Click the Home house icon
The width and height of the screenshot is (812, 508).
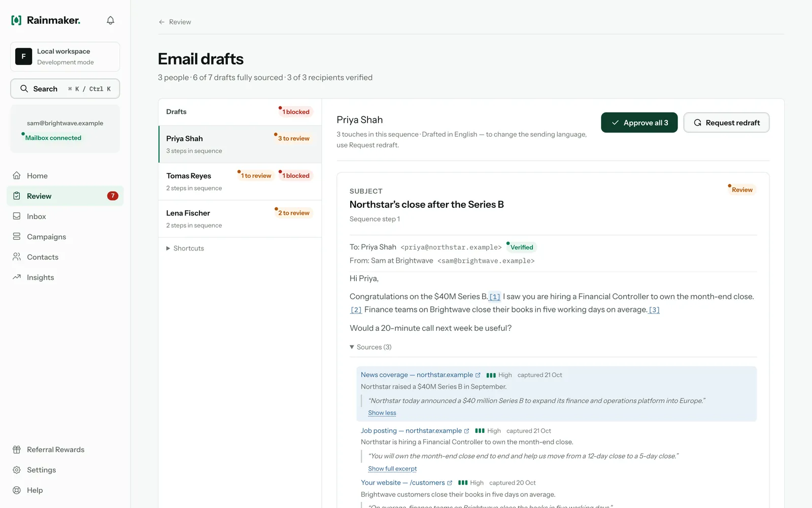pos(17,175)
